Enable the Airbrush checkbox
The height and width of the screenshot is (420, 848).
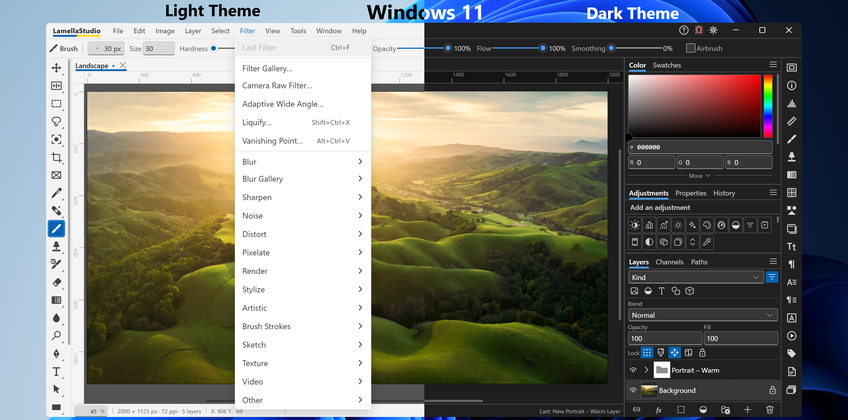691,48
